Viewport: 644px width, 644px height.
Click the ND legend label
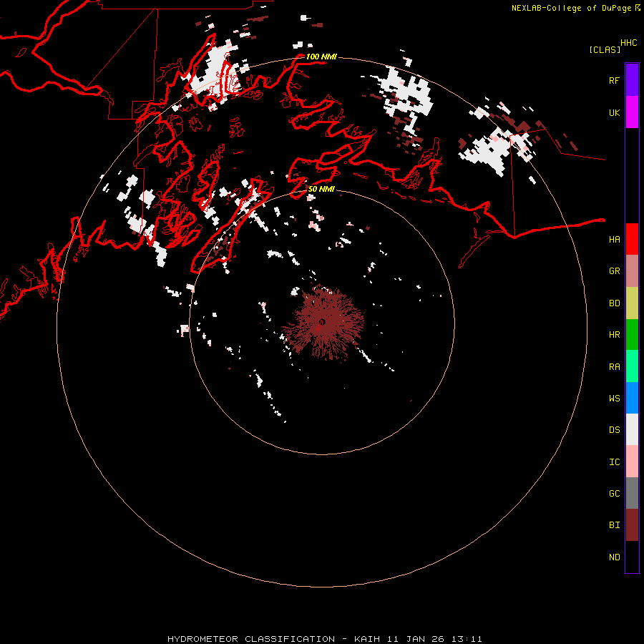[614, 557]
